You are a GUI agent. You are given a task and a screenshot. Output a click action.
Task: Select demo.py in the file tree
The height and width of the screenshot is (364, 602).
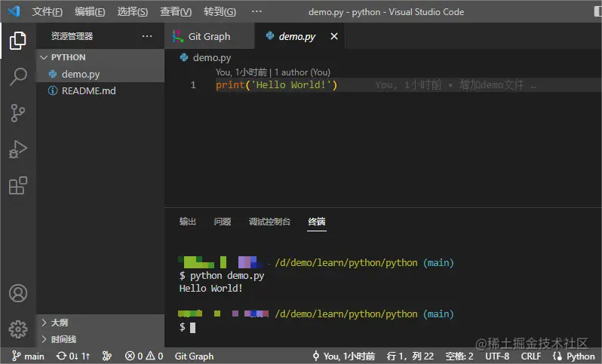pyautogui.click(x=100, y=74)
